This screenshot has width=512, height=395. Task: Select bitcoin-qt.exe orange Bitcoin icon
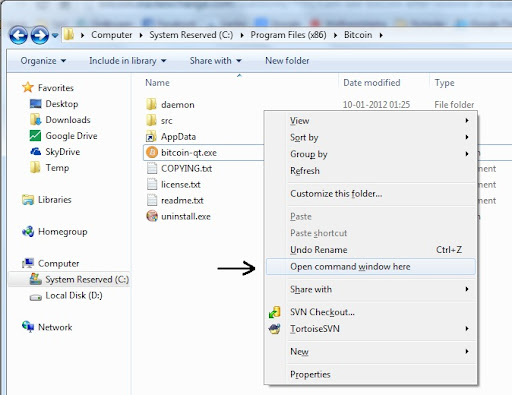point(152,152)
